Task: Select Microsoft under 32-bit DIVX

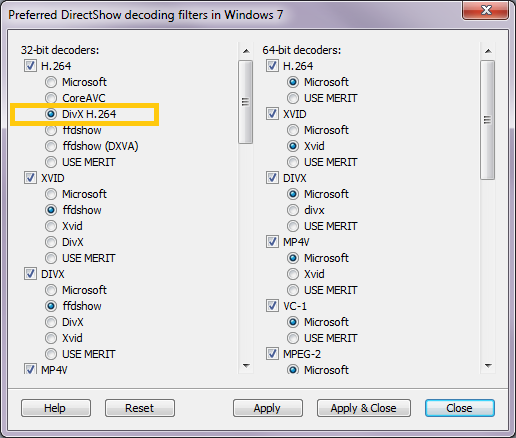Action: [x=51, y=290]
